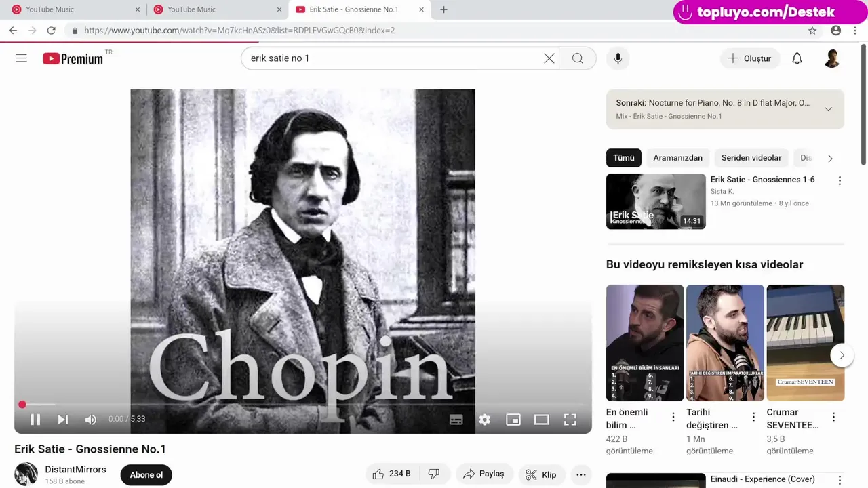Click the address bar URL
Screen dimensions: 868x488
239,30
